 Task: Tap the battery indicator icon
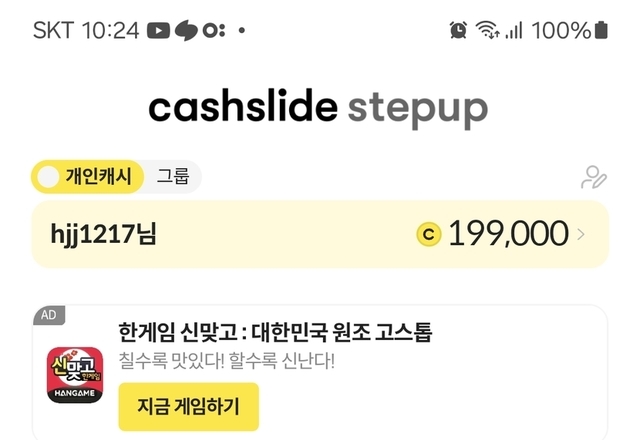(601, 30)
